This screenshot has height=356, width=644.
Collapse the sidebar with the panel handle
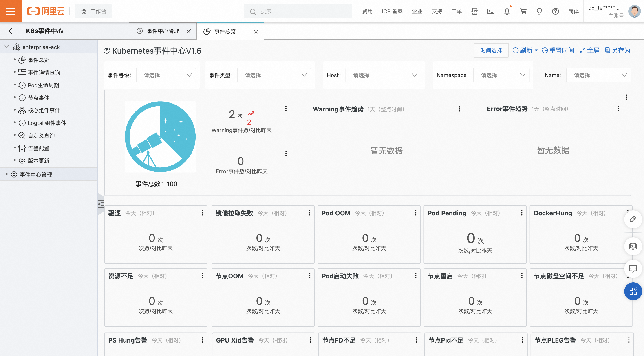[101, 204]
